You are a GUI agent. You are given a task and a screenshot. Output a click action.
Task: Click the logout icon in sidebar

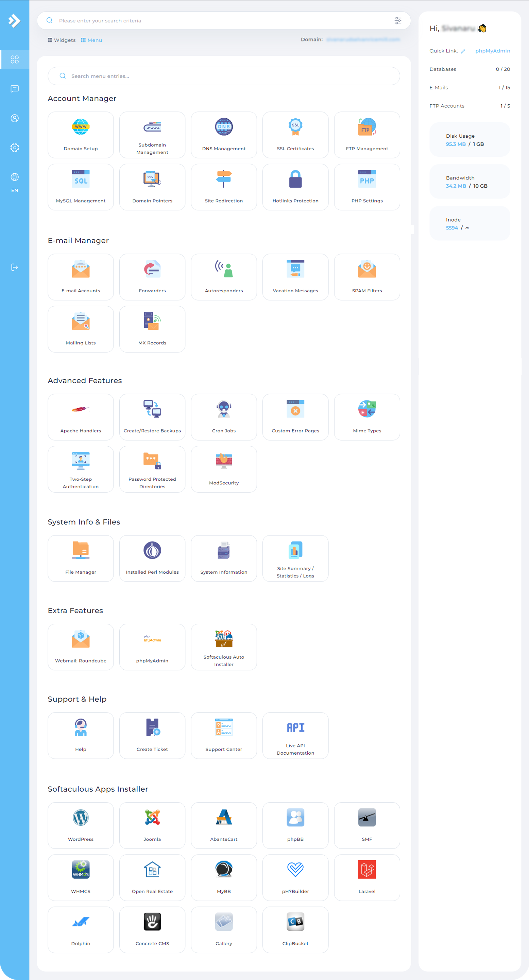[x=15, y=267]
